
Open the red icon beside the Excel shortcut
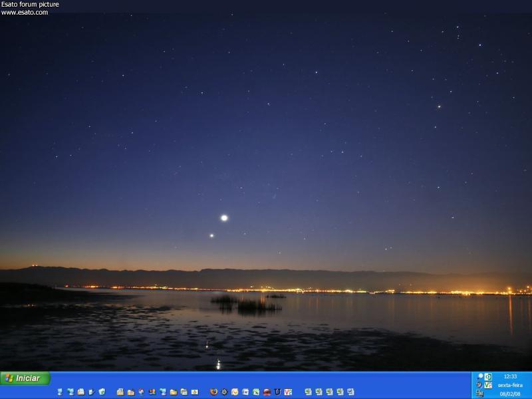click(267, 392)
